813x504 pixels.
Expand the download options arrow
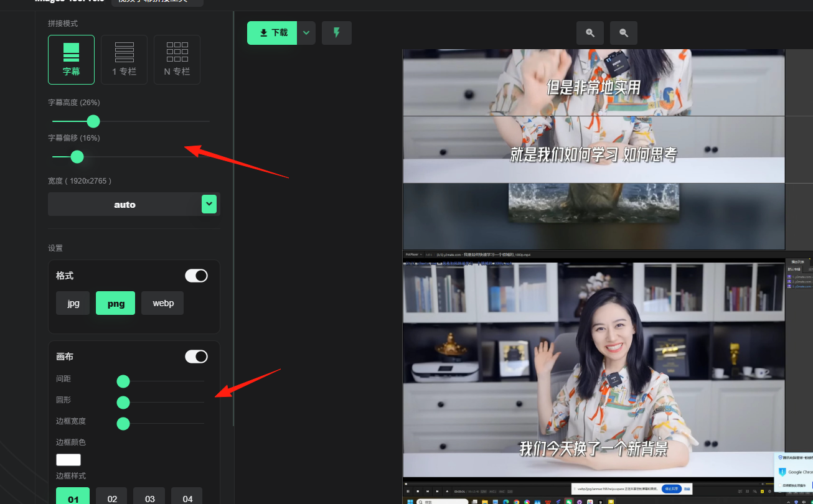pyautogui.click(x=306, y=33)
